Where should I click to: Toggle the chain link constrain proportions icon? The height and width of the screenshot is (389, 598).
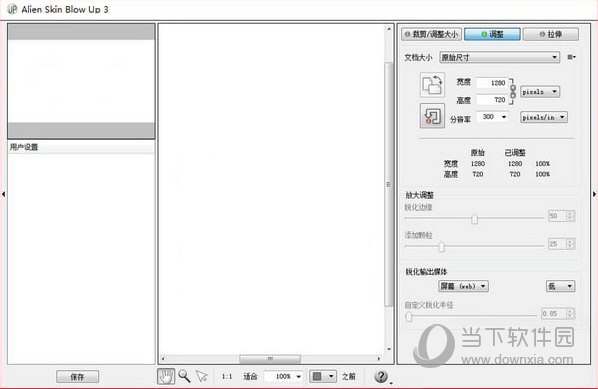tap(513, 92)
